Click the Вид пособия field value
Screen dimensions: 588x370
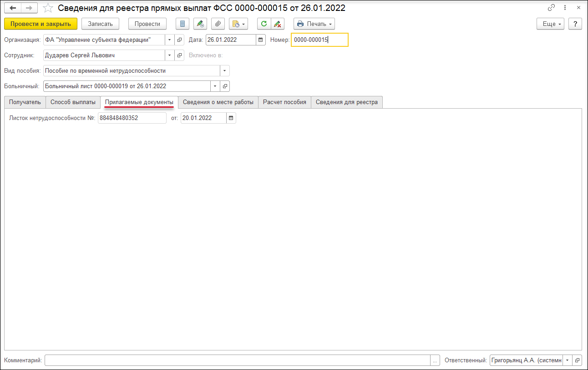pos(132,71)
